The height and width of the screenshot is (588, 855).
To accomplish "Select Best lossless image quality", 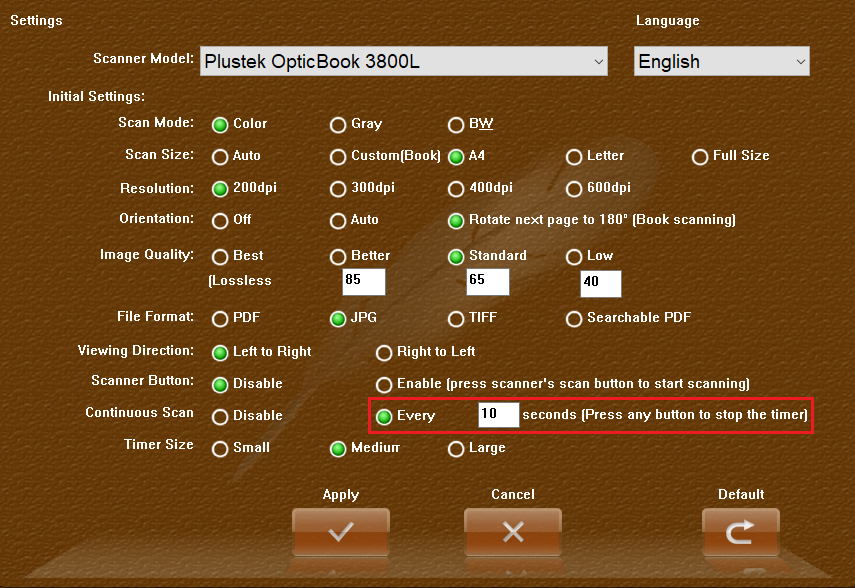I will pyautogui.click(x=220, y=257).
